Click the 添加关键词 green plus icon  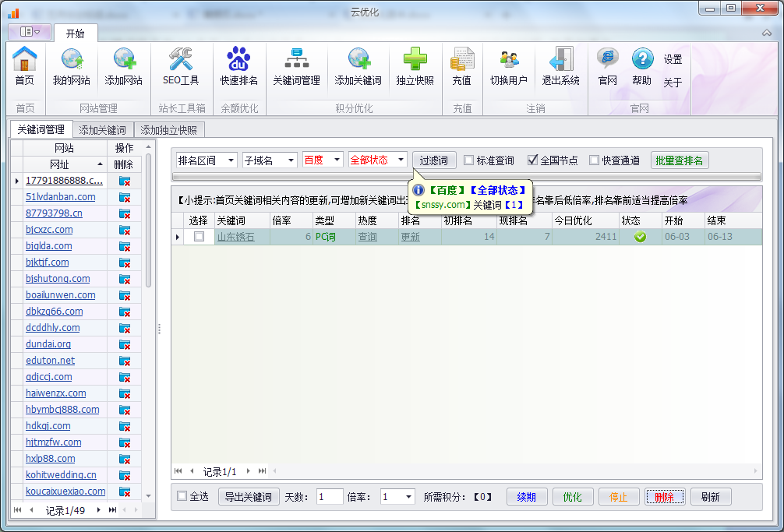(358, 66)
